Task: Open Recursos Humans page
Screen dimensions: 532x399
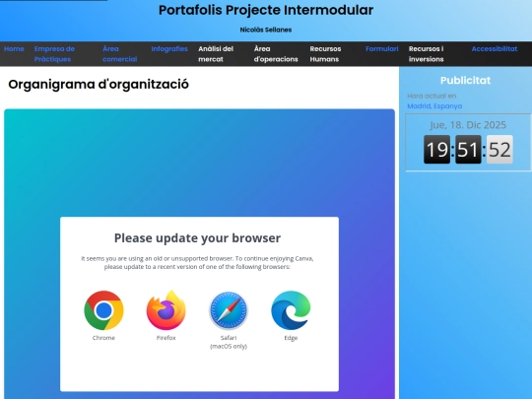Action: [x=325, y=54]
